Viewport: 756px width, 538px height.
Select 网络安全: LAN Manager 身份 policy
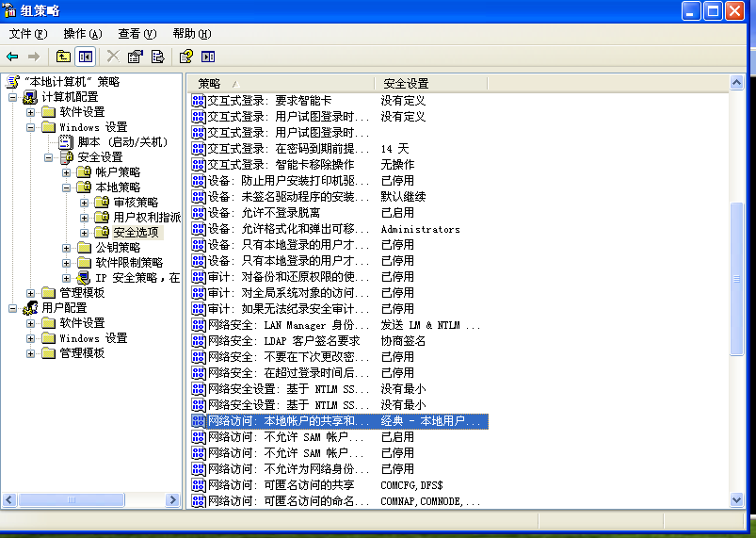(288, 325)
